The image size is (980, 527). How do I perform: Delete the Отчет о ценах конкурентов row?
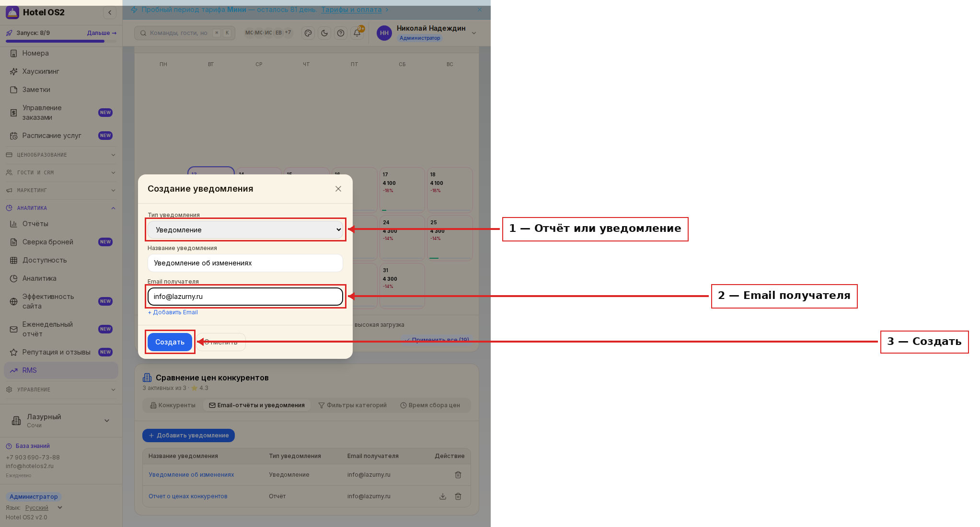pos(458,496)
